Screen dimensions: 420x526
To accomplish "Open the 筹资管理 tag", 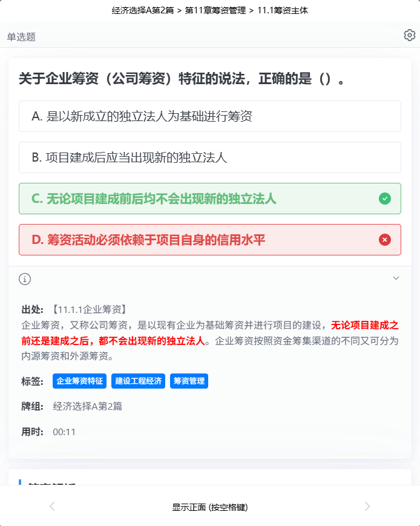I will point(189,381).
